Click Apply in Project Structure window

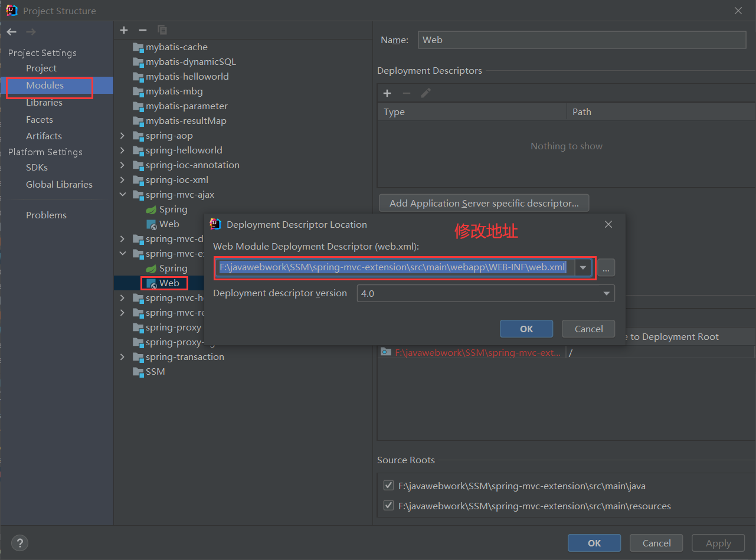click(x=718, y=543)
